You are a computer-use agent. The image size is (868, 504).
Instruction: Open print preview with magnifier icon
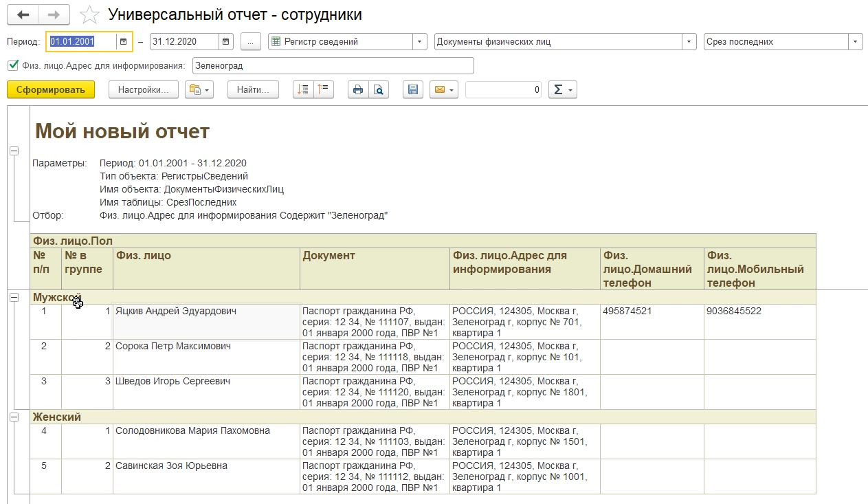(378, 89)
